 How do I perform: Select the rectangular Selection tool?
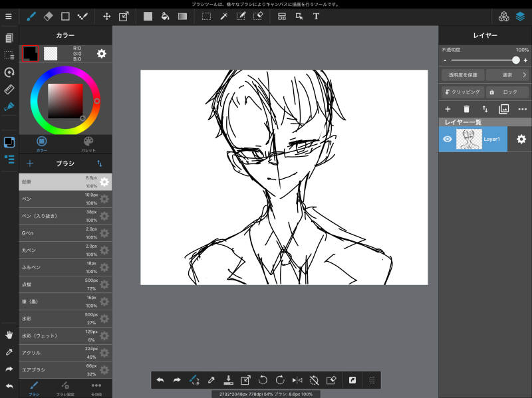coord(206,16)
